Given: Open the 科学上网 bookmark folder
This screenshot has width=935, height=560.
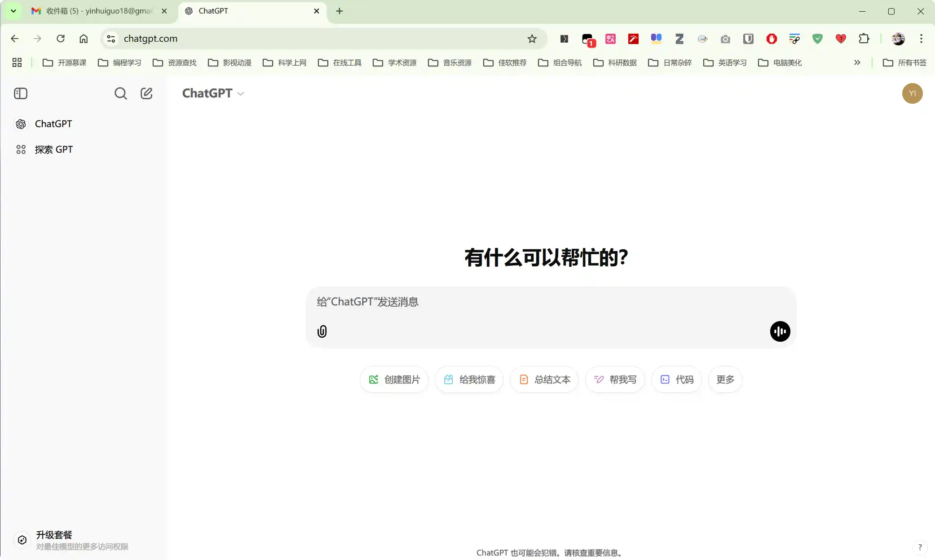Looking at the screenshot, I should tap(285, 62).
